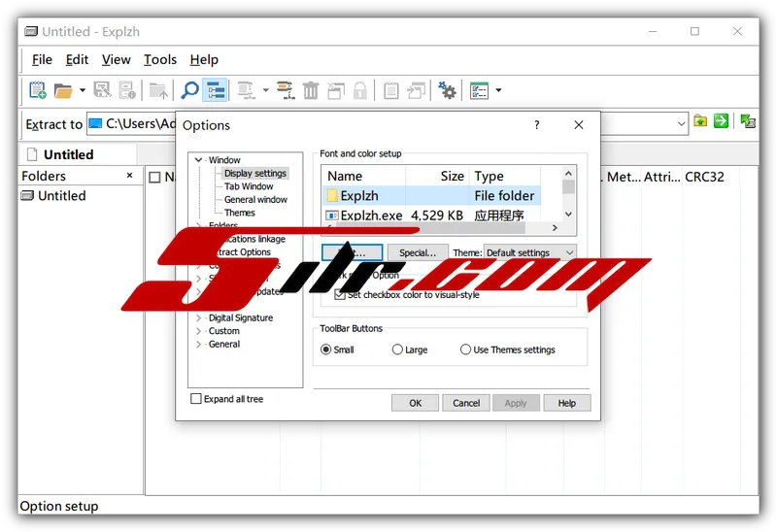The height and width of the screenshot is (532, 777).
Task: Open the Help menu
Action: pos(204,60)
